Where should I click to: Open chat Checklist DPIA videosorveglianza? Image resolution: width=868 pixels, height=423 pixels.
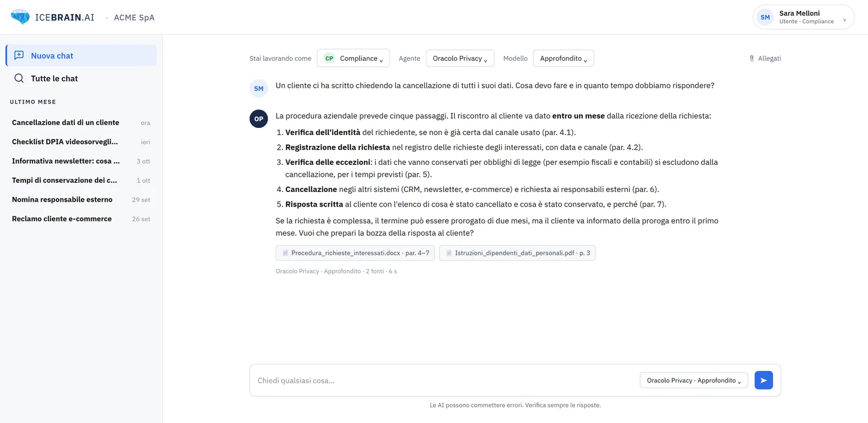click(81, 142)
